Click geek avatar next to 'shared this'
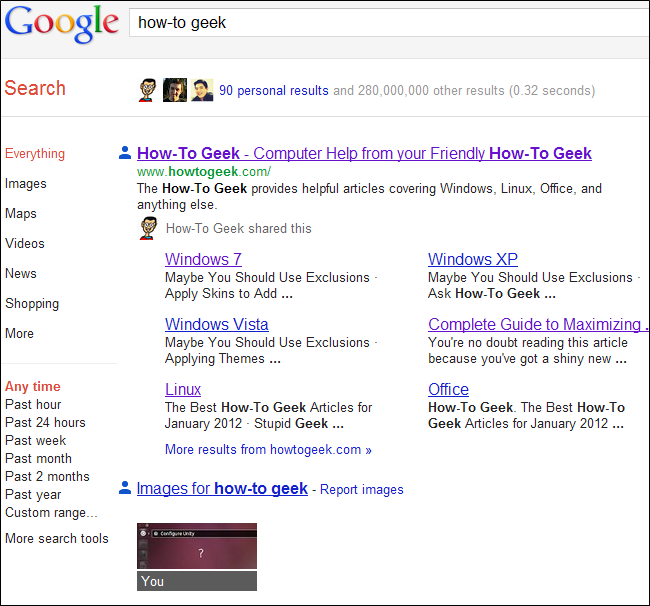 (148, 228)
